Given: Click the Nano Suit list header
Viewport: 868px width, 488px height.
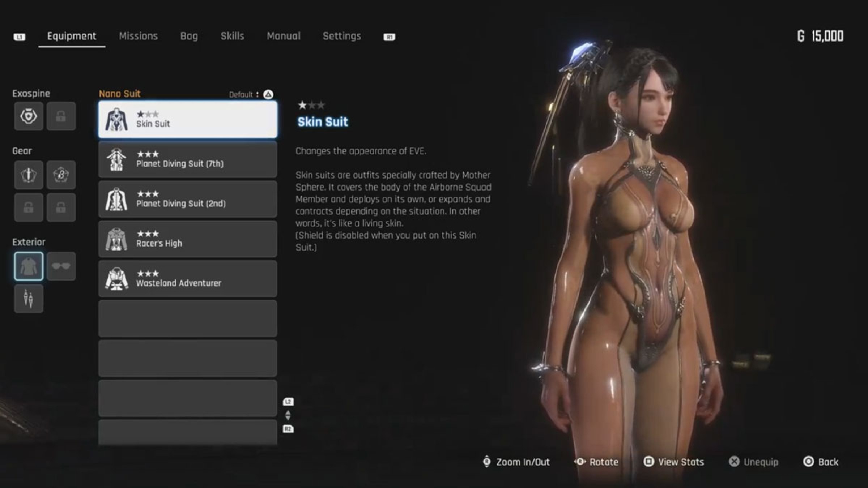Looking at the screenshot, I should [x=120, y=94].
